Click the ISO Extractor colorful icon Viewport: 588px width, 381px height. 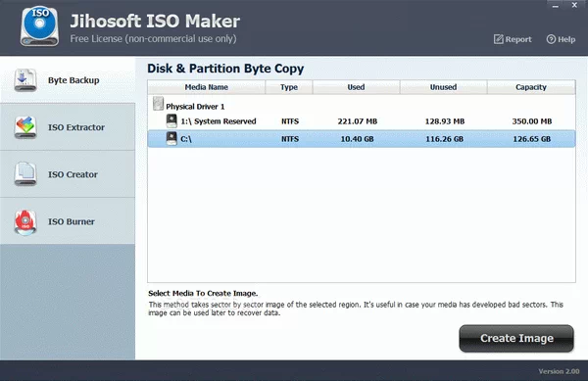click(25, 127)
